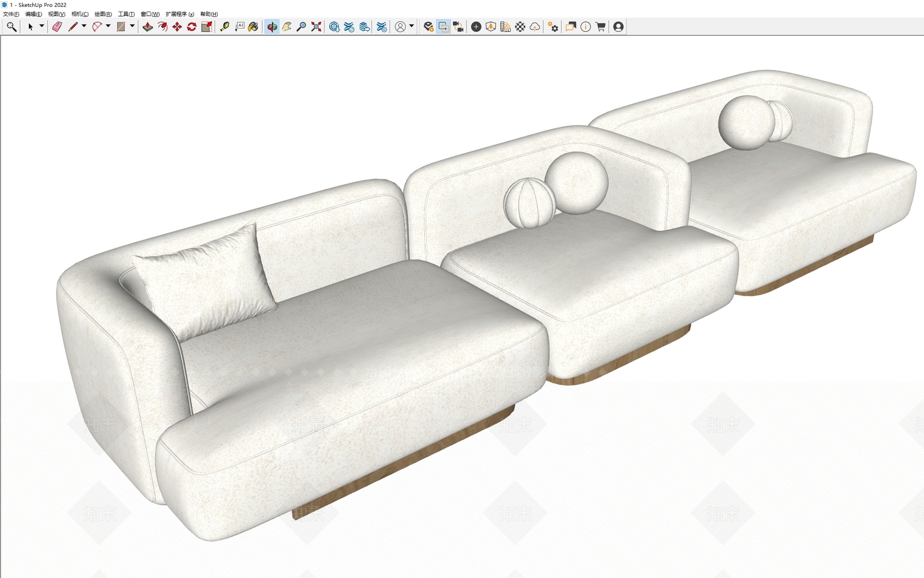Select the Scale tool
The width and height of the screenshot is (924, 578).
pos(207,27)
